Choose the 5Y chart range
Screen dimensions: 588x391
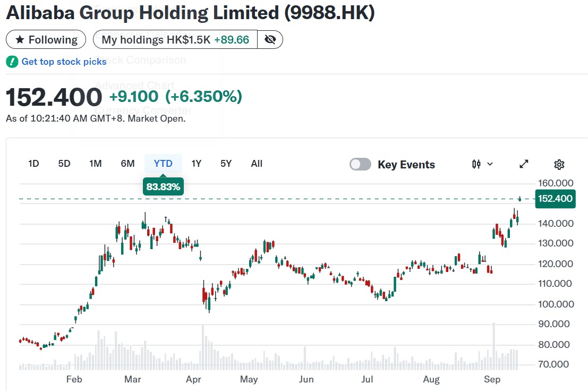coord(226,164)
